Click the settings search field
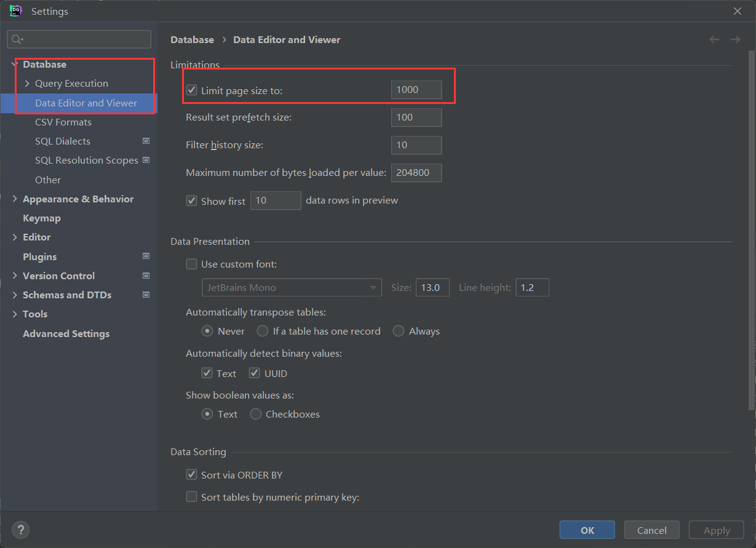The height and width of the screenshot is (548, 756). tap(79, 39)
